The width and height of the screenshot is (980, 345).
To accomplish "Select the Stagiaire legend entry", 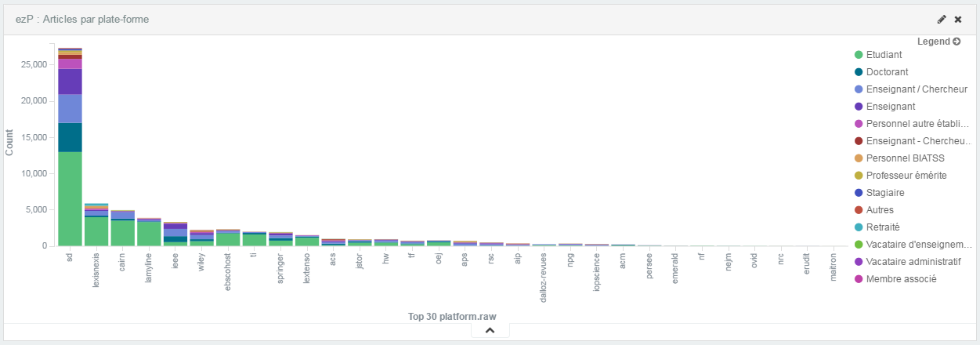I will [885, 193].
